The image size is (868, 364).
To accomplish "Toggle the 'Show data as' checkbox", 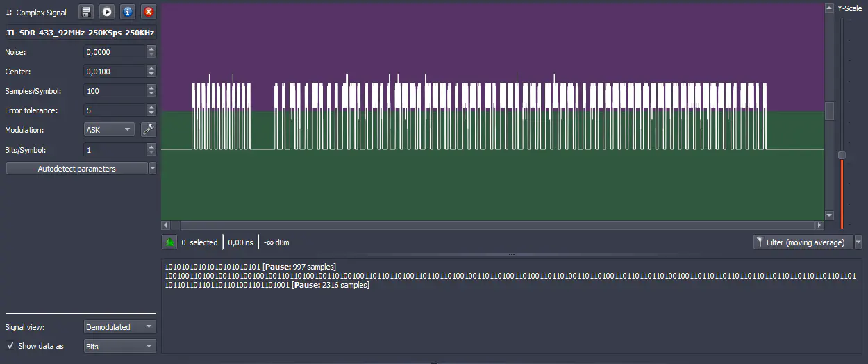I will (10, 346).
